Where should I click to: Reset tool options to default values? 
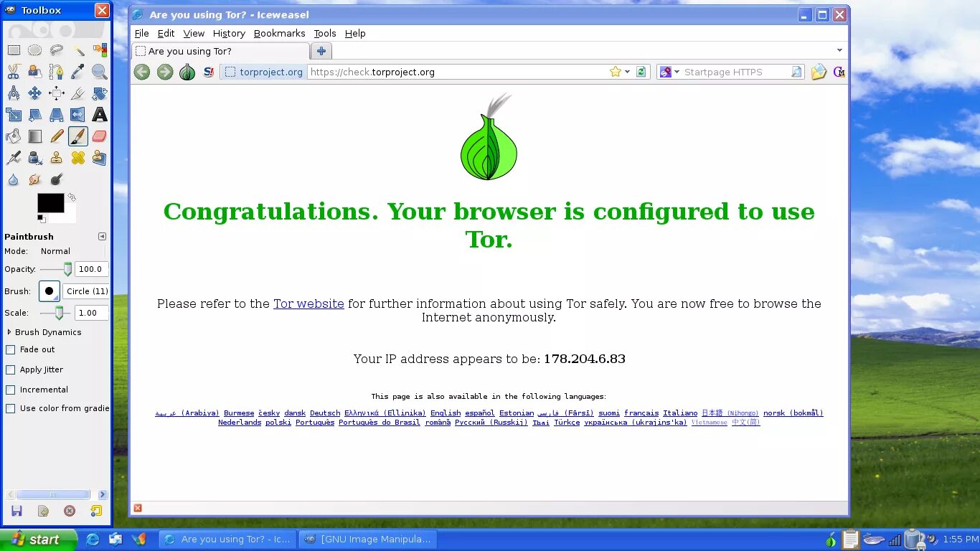[x=96, y=511]
